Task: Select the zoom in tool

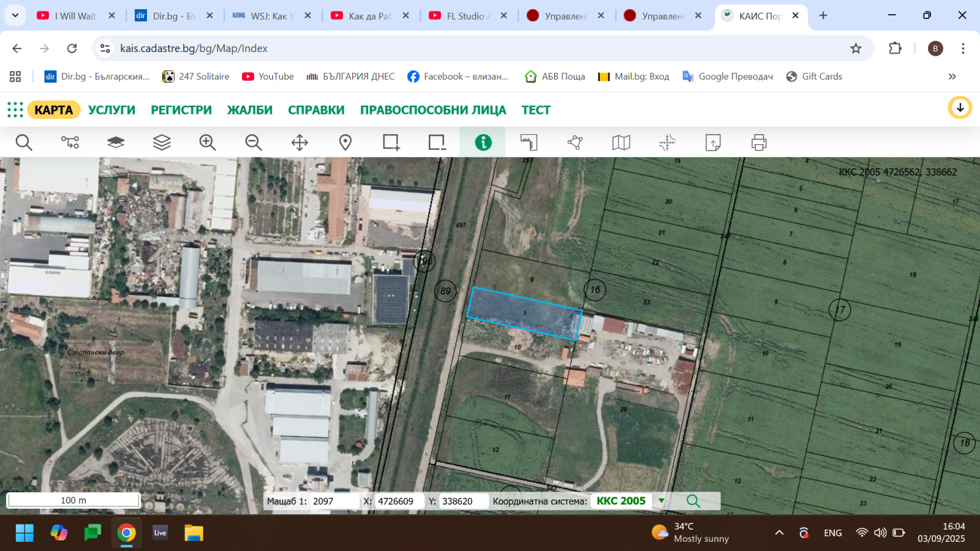Action: coord(207,142)
